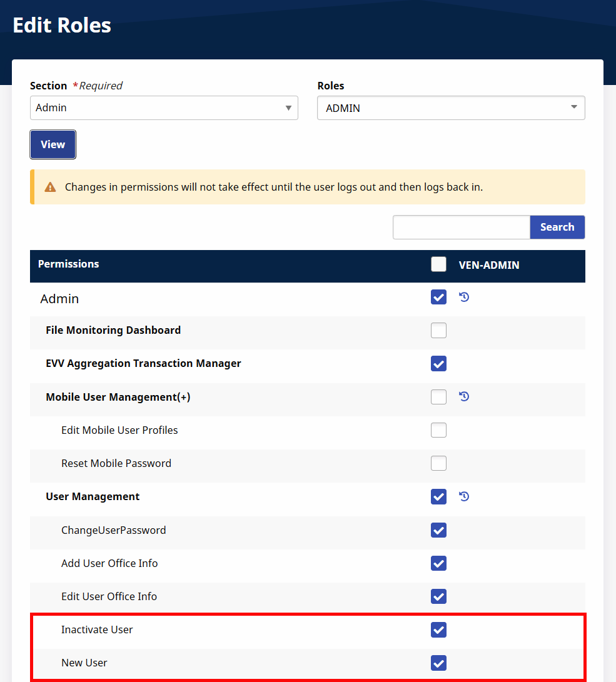Enable the Edit Mobile User Profiles checkbox

coord(439,430)
